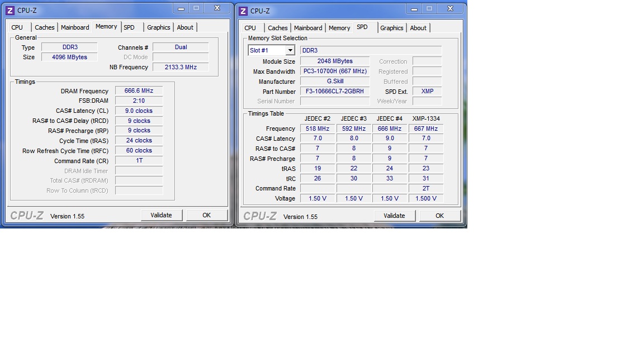Click Command Rate value 1T
Screen dimensions: 644x362
click(x=139, y=160)
